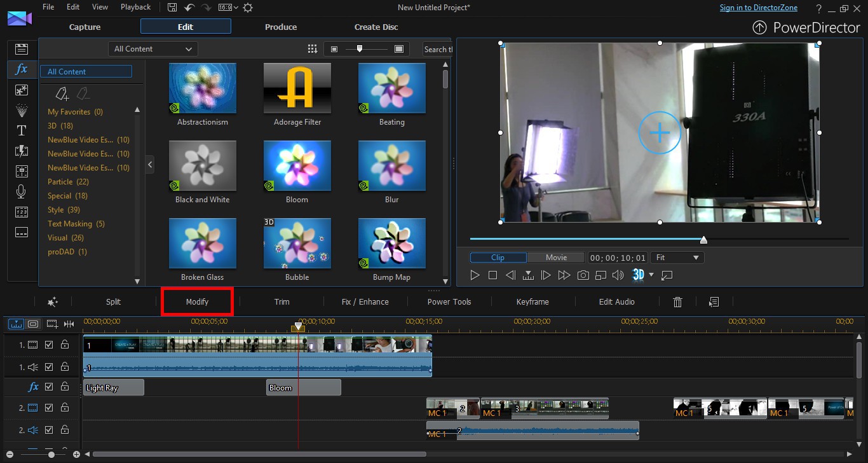Toggle video track 2 enable checkbox
The image size is (868, 463).
pos(49,408)
